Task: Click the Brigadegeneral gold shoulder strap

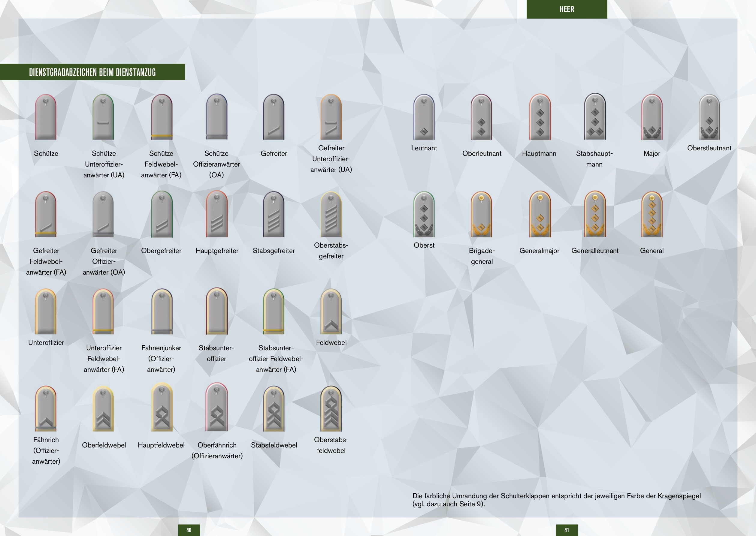Action: pos(481,214)
